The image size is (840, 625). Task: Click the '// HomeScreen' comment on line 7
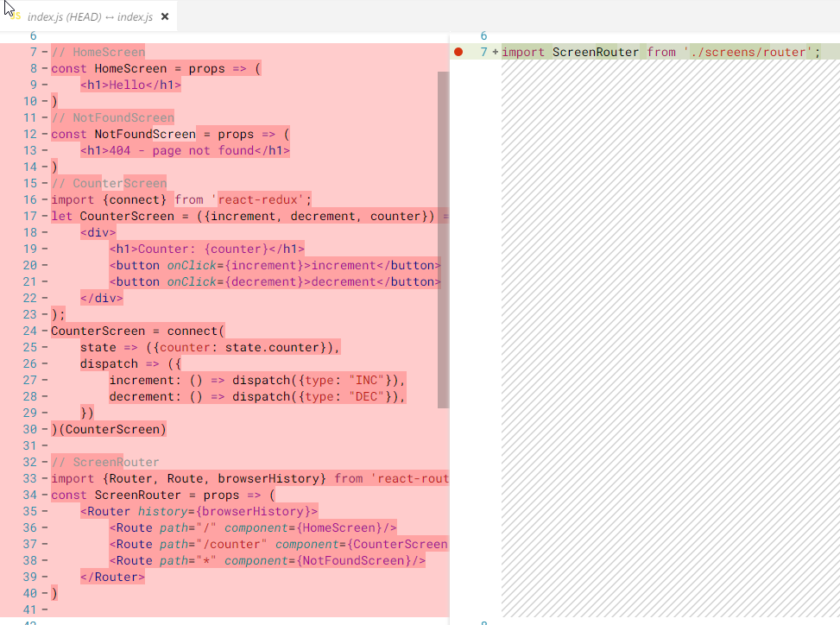coord(98,52)
